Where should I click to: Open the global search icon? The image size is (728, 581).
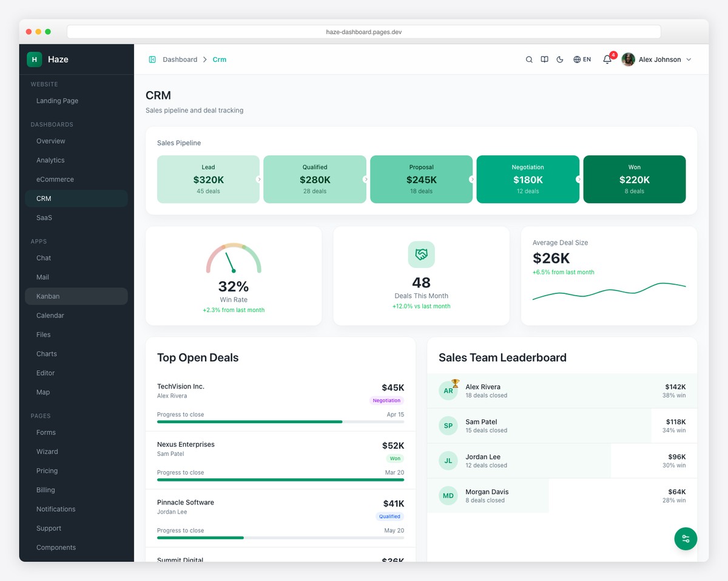click(x=529, y=59)
